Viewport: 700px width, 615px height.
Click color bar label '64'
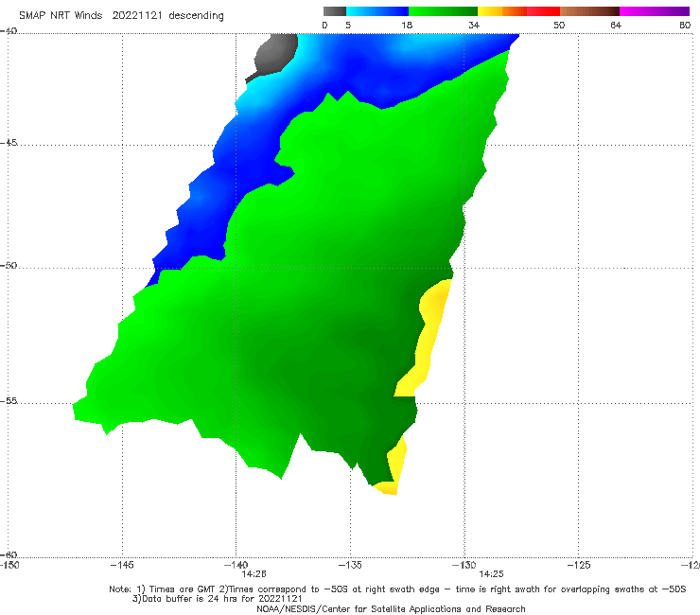point(616,25)
